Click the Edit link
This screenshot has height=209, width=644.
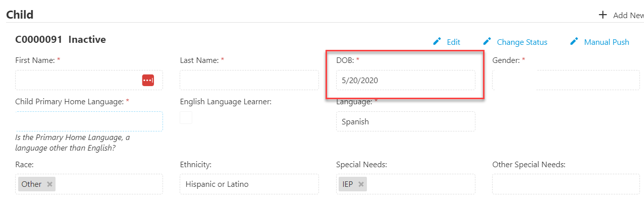pyautogui.click(x=453, y=42)
